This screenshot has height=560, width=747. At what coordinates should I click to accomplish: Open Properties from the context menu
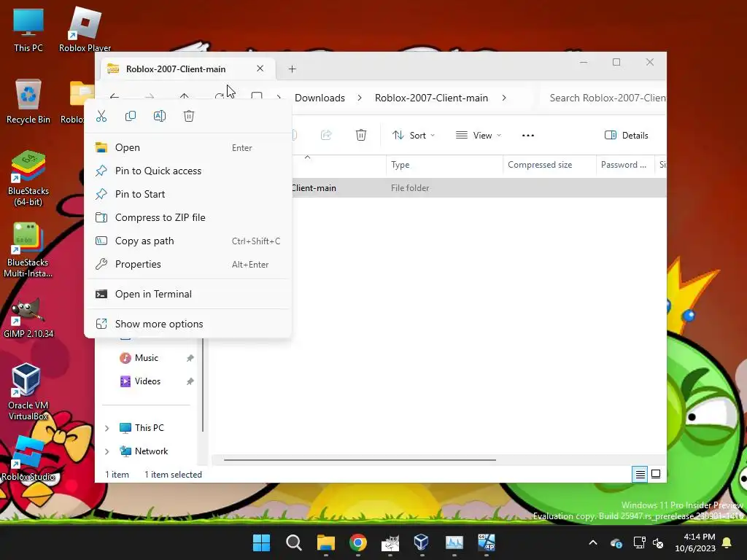187,264
